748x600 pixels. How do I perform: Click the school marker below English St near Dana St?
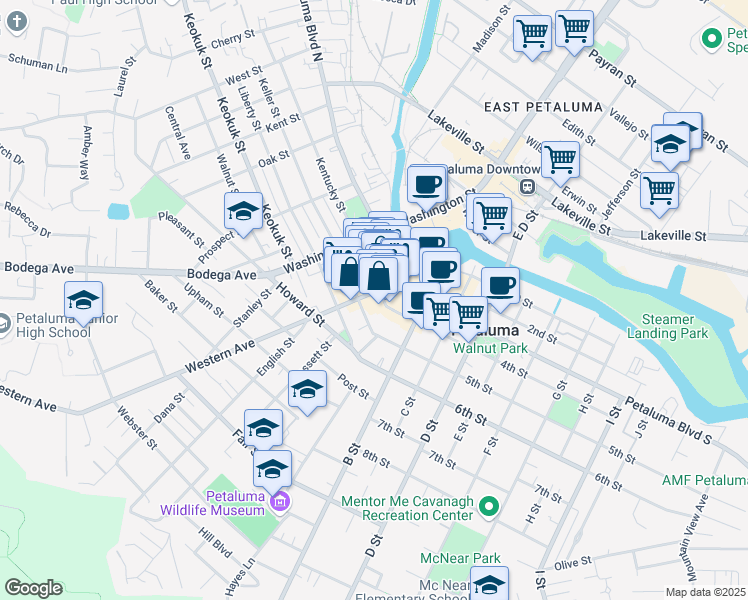click(263, 429)
